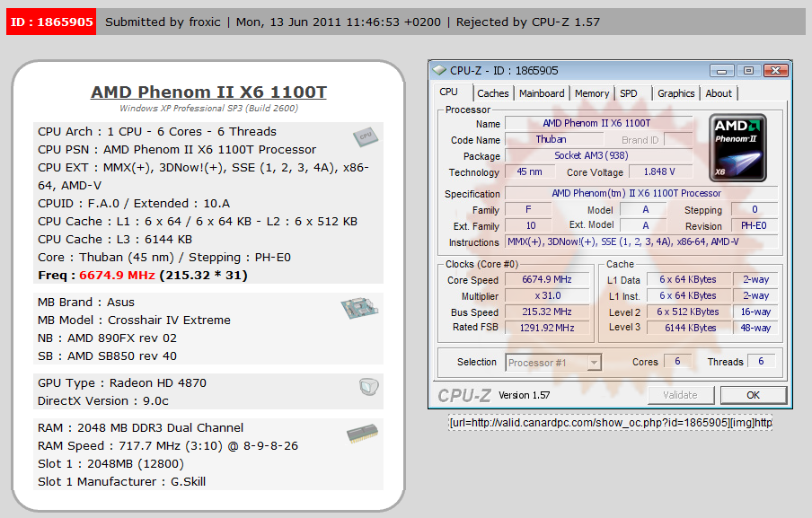Viewport: 812px width, 518px height.
Task: Select the SPD tab
Action: [629, 93]
